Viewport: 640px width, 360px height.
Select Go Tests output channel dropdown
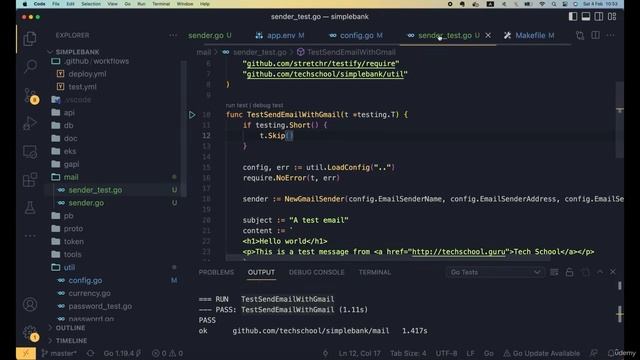pos(495,272)
